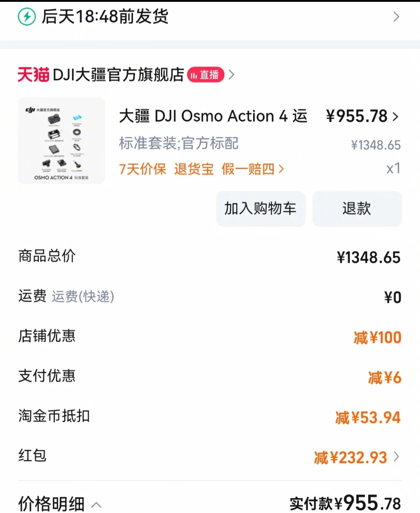This screenshot has width=420, height=513.
Task: Open product title 大疆 DJI Osmo Action 4
Action: pyautogui.click(x=213, y=116)
